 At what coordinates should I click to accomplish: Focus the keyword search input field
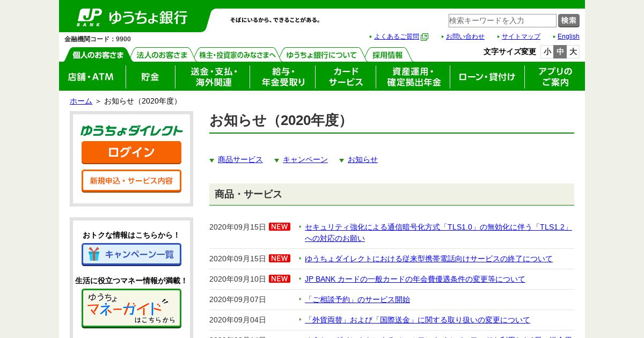(x=502, y=20)
